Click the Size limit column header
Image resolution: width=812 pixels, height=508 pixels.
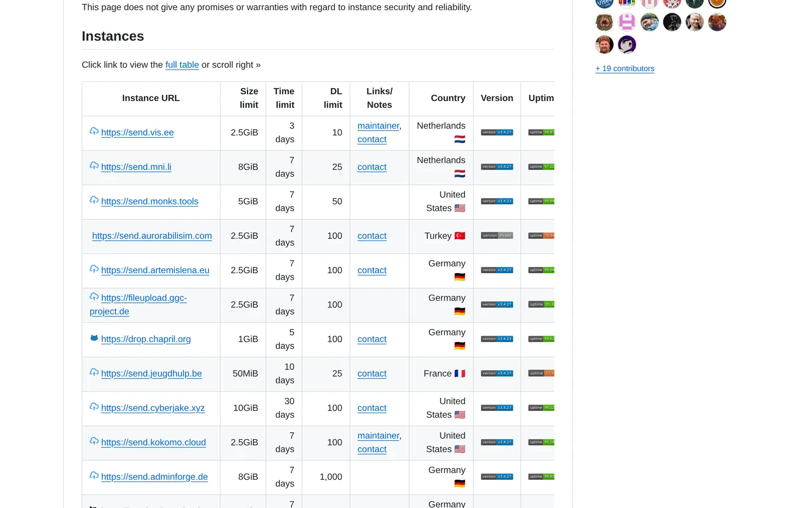(243, 98)
